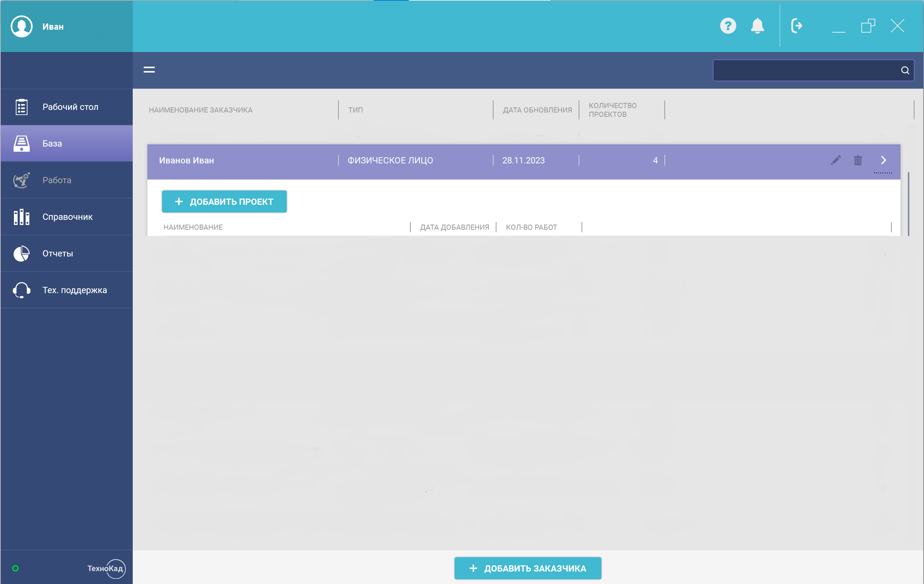
Task: Expand Иванов Иван row chevron
Action: tap(883, 160)
